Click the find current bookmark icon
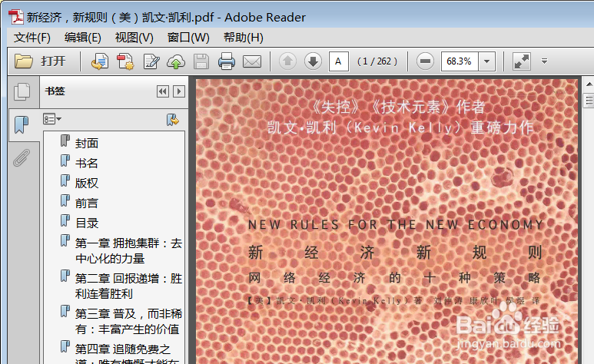594x364 pixels. (x=173, y=120)
